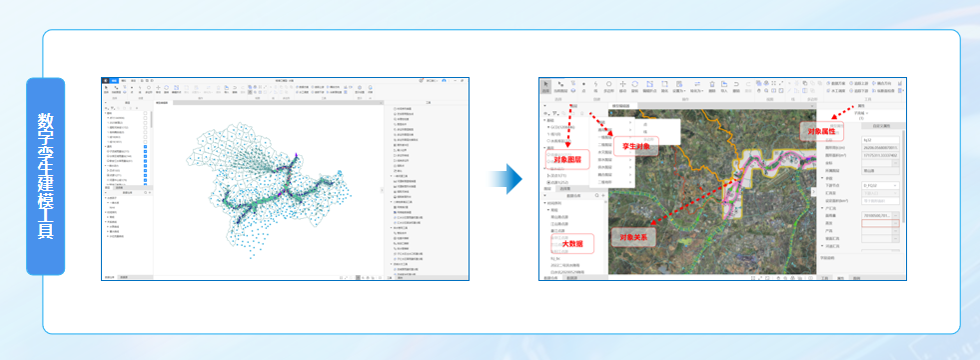Right screenshot: select the arrow Select tool
Screen dimensions: 980x360
pyautogui.click(x=545, y=86)
